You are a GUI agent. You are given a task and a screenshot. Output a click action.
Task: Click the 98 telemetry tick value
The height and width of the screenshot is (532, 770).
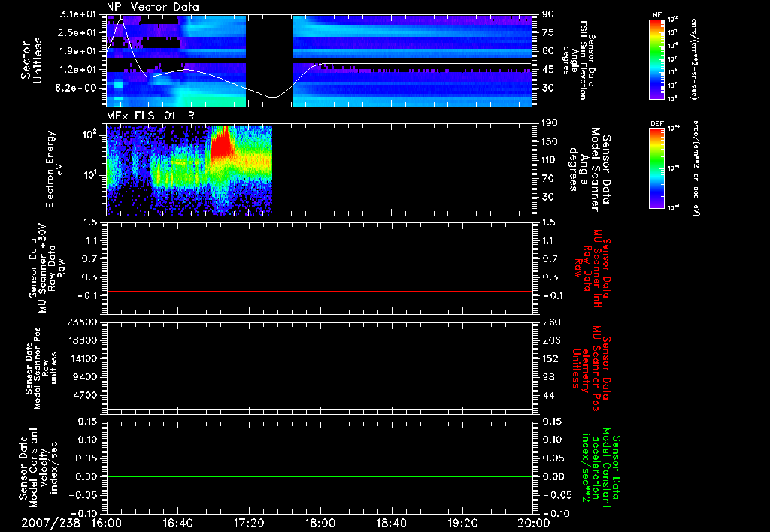click(x=548, y=377)
